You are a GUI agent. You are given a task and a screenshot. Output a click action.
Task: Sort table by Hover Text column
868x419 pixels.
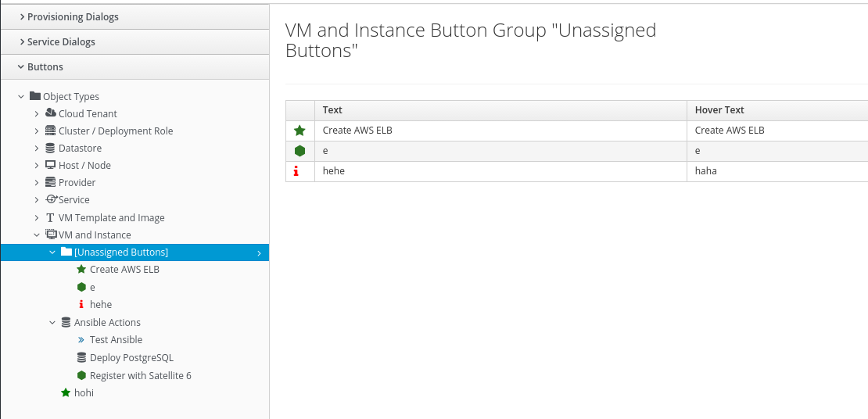click(x=719, y=110)
